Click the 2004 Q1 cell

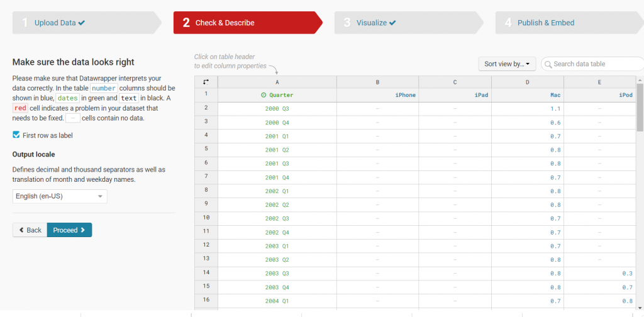(277, 301)
